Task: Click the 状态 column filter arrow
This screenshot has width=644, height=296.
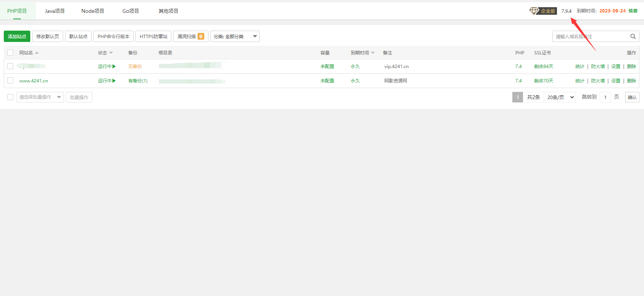Action: pyautogui.click(x=111, y=53)
